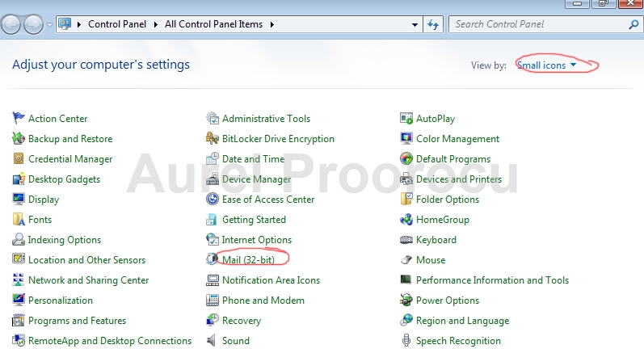The image size is (644, 349).
Task: Open the Credential Manager safe icon
Action: [19, 158]
